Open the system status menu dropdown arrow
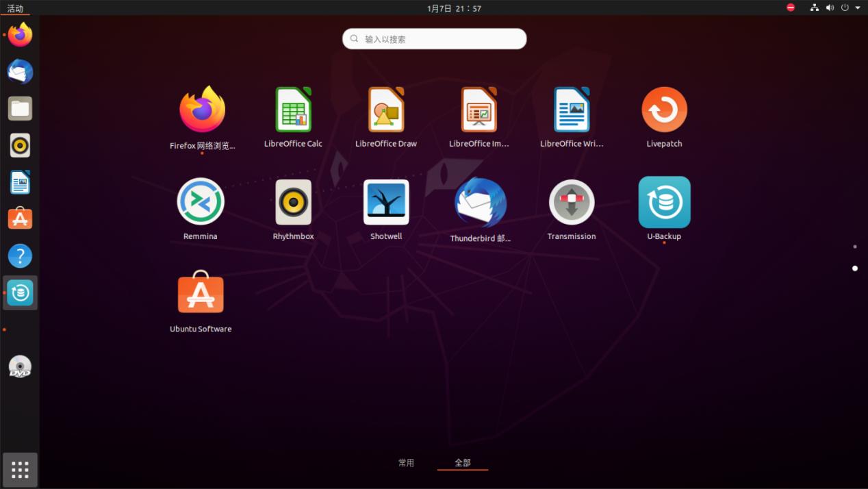The height and width of the screenshot is (489, 868). [857, 8]
